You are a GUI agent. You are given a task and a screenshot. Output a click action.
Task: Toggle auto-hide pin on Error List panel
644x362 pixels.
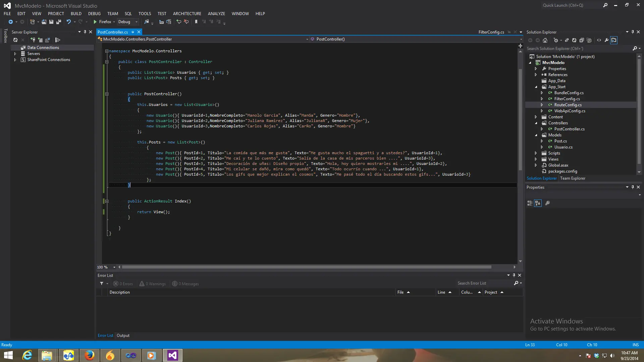[x=514, y=275]
